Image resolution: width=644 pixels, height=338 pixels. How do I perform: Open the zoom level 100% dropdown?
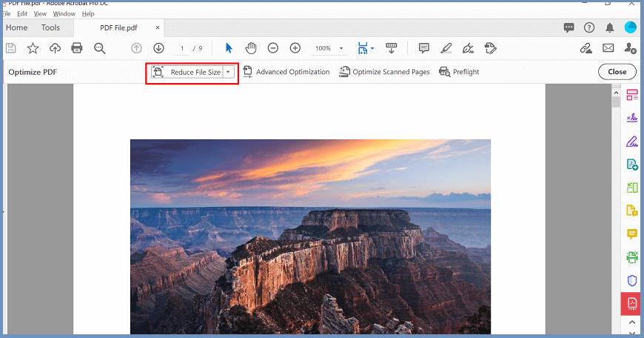330,48
